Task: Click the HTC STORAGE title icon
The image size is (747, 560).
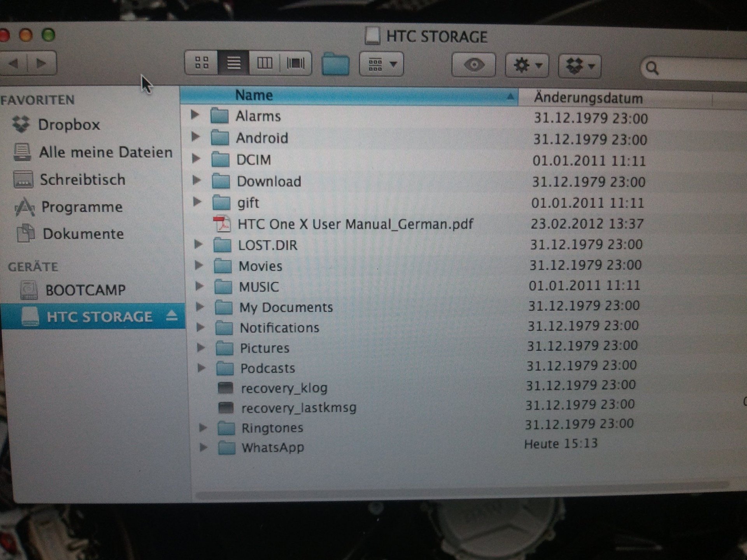Action: click(372, 36)
